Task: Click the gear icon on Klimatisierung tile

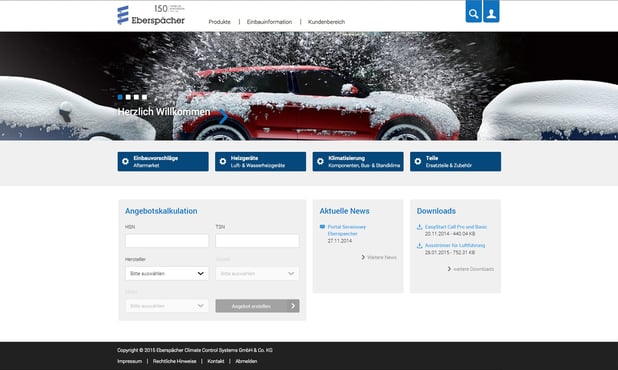Action: point(320,162)
